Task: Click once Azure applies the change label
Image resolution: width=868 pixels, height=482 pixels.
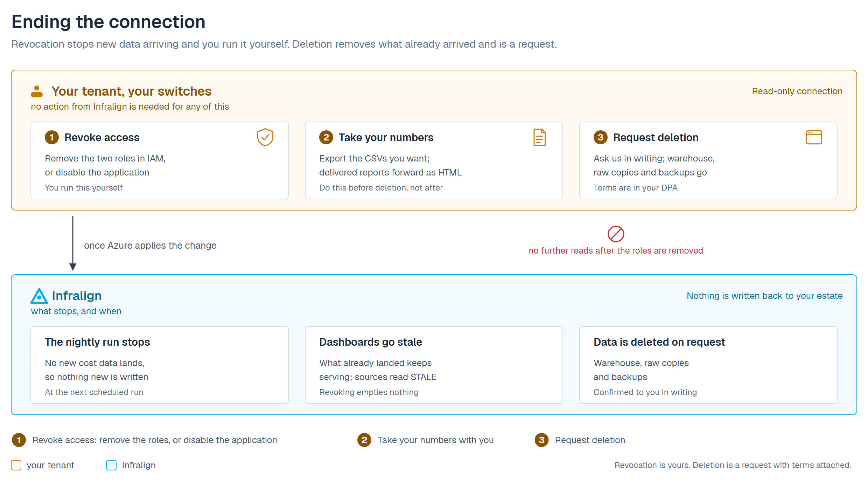Action: pyautogui.click(x=150, y=246)
